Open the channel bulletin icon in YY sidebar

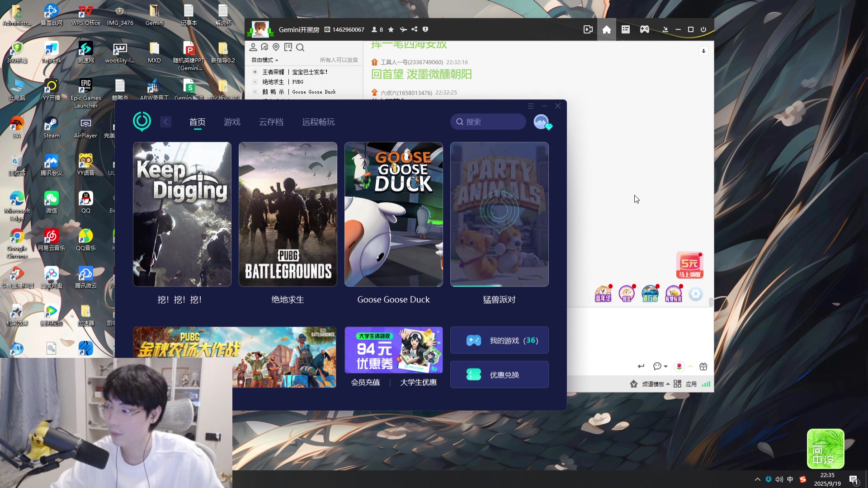(288, 47)
